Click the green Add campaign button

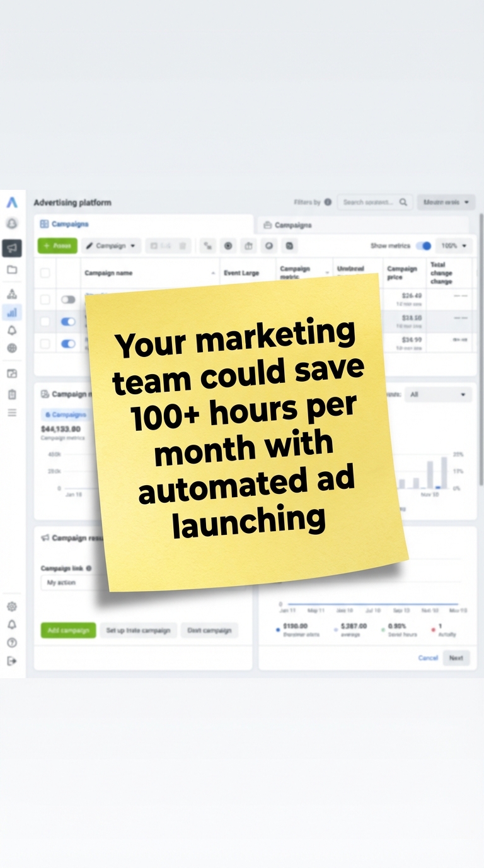point(68,630)
